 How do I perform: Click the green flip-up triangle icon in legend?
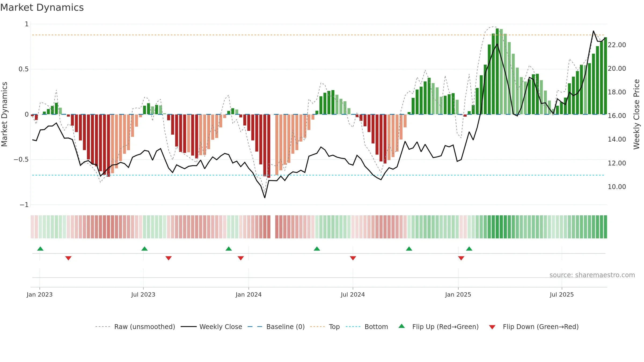tap(402, 326)
